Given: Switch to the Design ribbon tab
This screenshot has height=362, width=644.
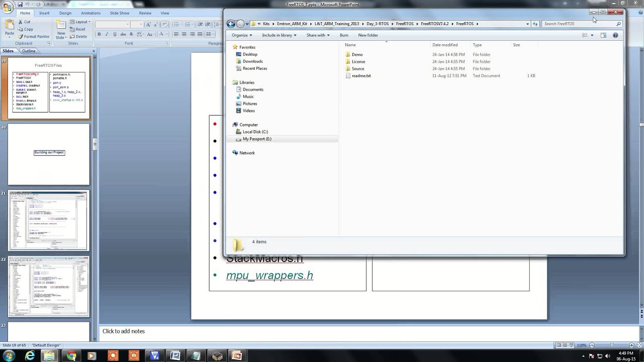Looking at the screenshot, I should pyautogui.click(x=65, y=13).
